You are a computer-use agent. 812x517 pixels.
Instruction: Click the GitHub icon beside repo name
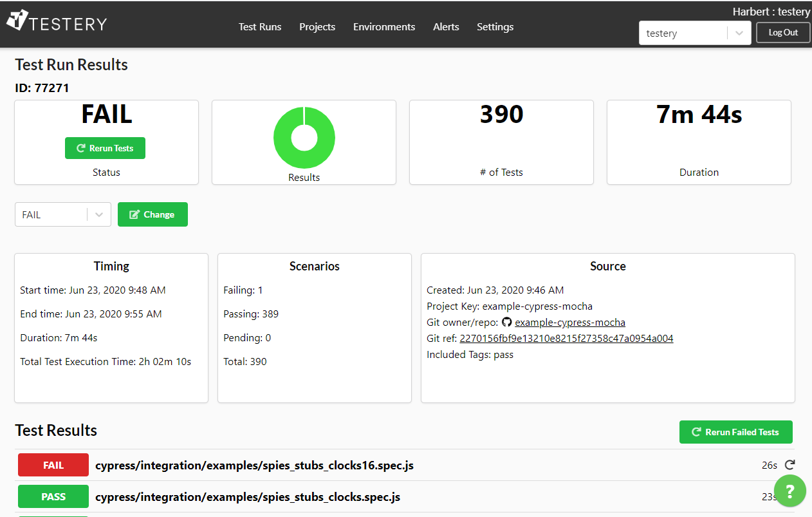(506, 322)
